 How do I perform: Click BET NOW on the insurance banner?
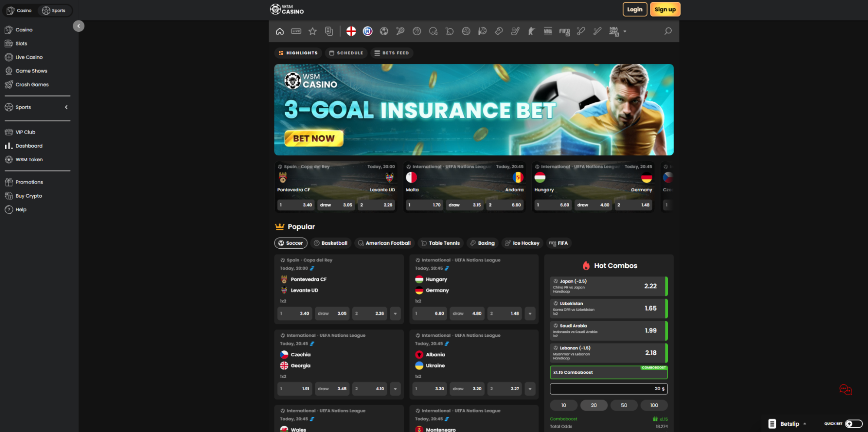(314, 138)
